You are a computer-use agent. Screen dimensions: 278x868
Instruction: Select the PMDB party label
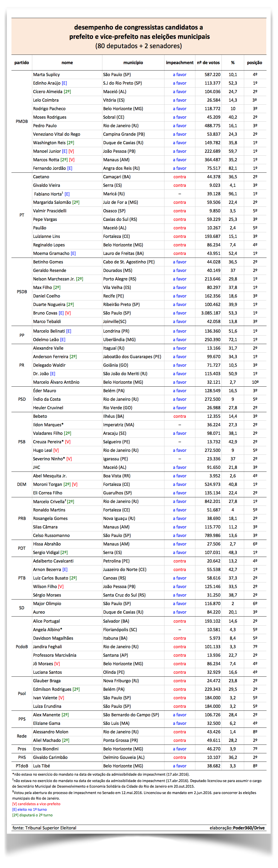click(22, 121)
